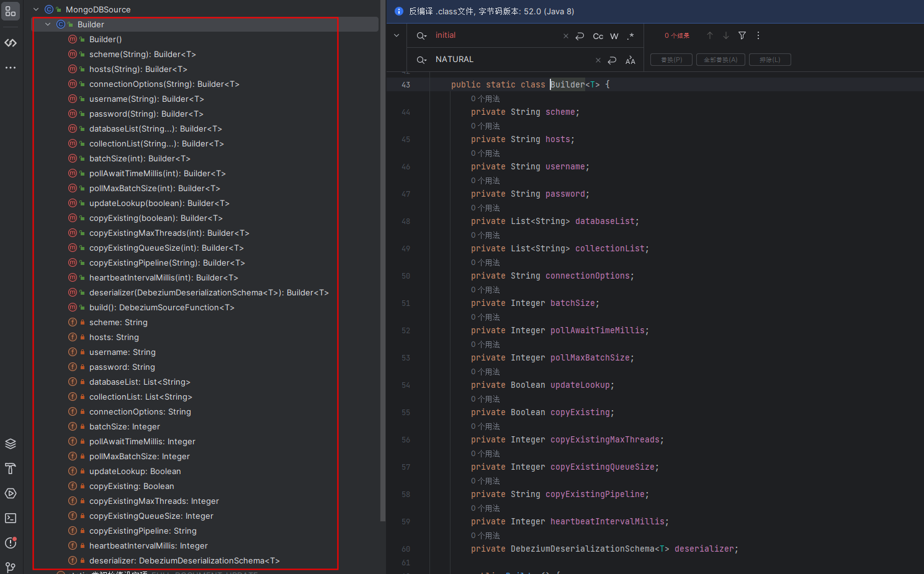Click usages hint above 'private Integer batchSize'
Viewport: 924px width, 574px height.
[x=485, y=290]
